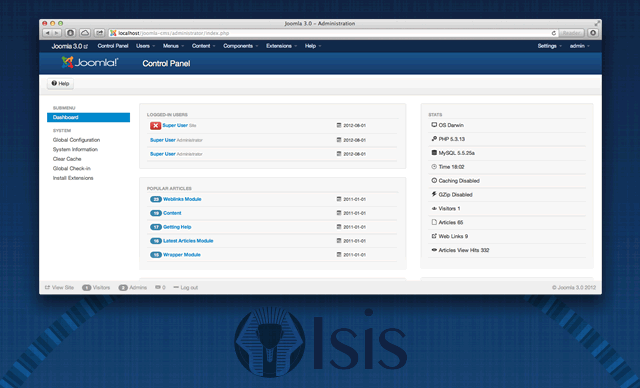This screenshot has width=640, height=388.
Task: Click the messages icon showing 0 in the footer
Action: [x=158, y=287]
